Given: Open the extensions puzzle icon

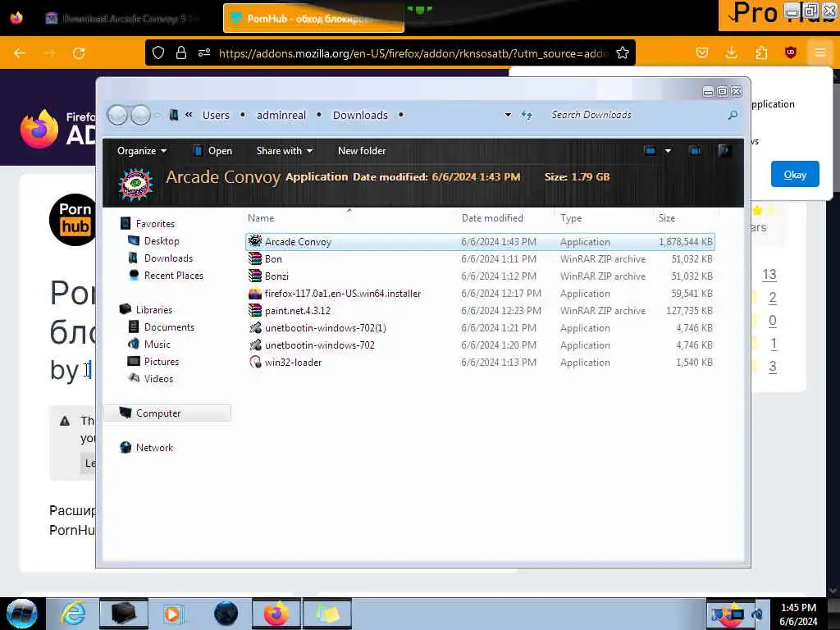Looking at the screenshot, I should [x=761, y=52].
